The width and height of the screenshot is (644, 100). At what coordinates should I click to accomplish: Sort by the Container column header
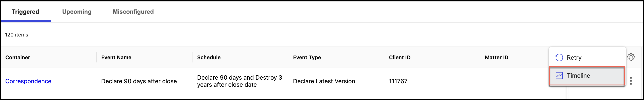pos(18,57)
